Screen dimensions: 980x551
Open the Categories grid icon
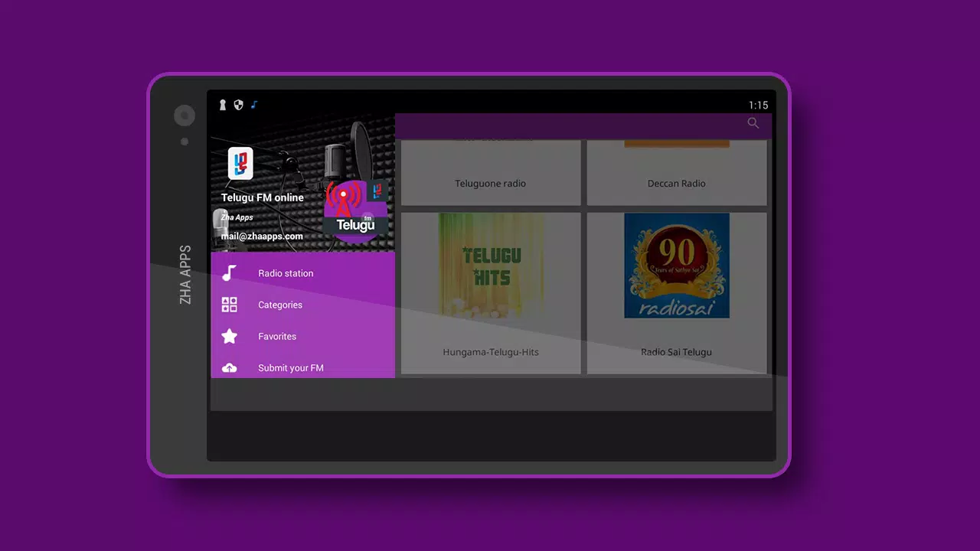point(229,305)
